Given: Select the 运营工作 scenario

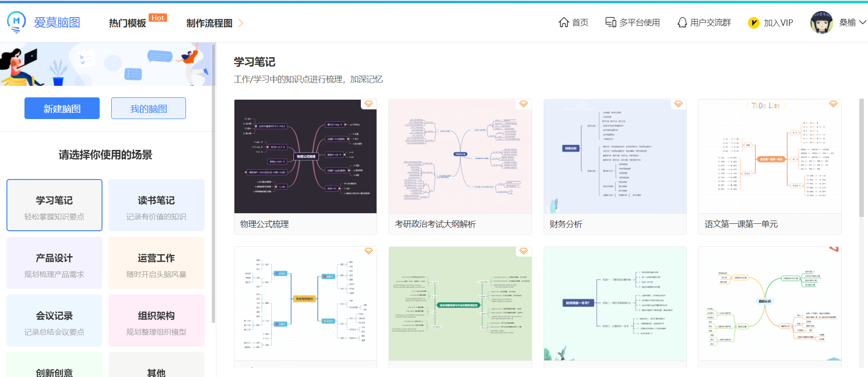Looking at the screenshot, I should [156, 263].
